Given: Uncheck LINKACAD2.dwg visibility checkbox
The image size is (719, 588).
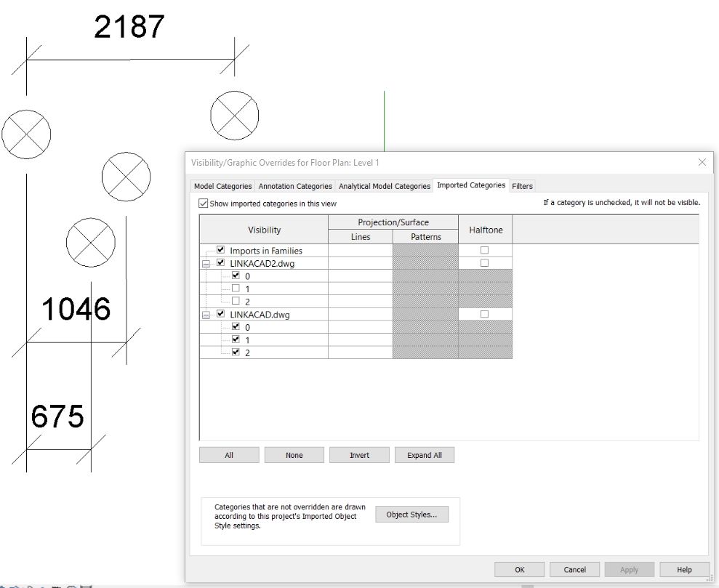Looking at the screenshot, I should (220, 262).
